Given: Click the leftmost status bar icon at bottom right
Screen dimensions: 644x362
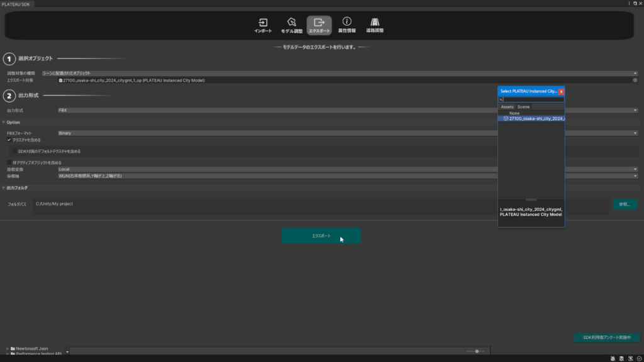Looking at the screenshot, I should pos(613,358).
